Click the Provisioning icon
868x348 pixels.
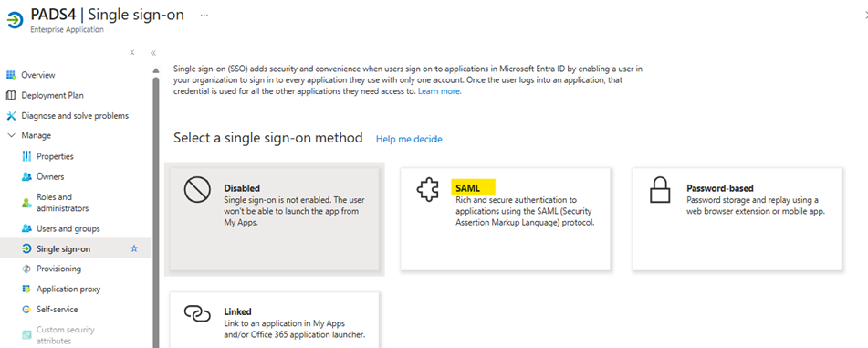[x=26, y=269]
